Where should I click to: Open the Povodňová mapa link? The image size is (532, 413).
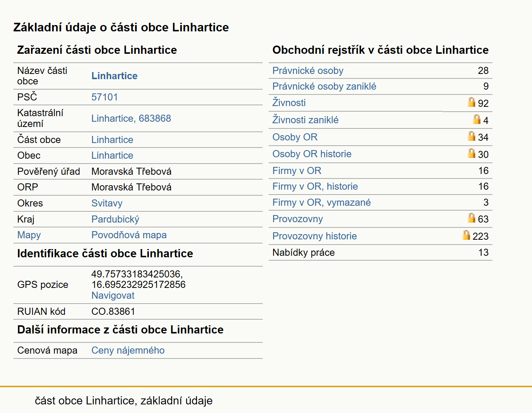tap(129, 235)
